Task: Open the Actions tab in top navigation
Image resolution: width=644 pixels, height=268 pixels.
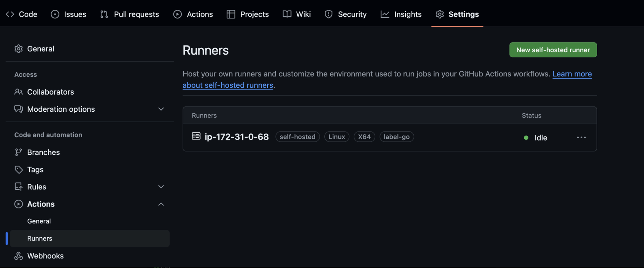Action: tap(193, 14)
